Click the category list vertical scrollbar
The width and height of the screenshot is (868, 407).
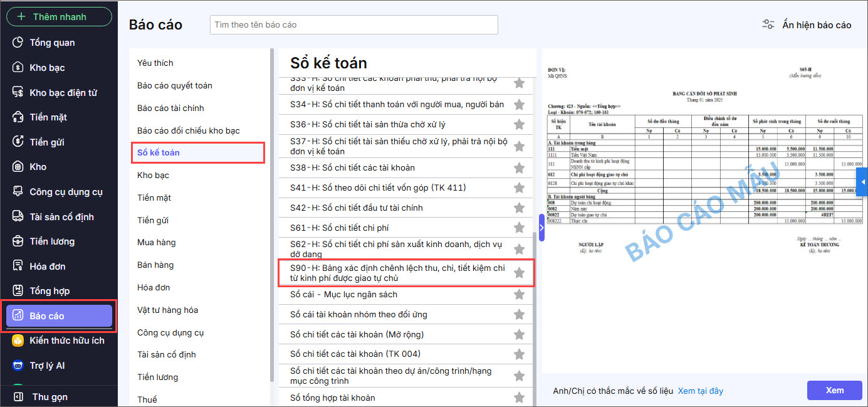coord(272,213)
